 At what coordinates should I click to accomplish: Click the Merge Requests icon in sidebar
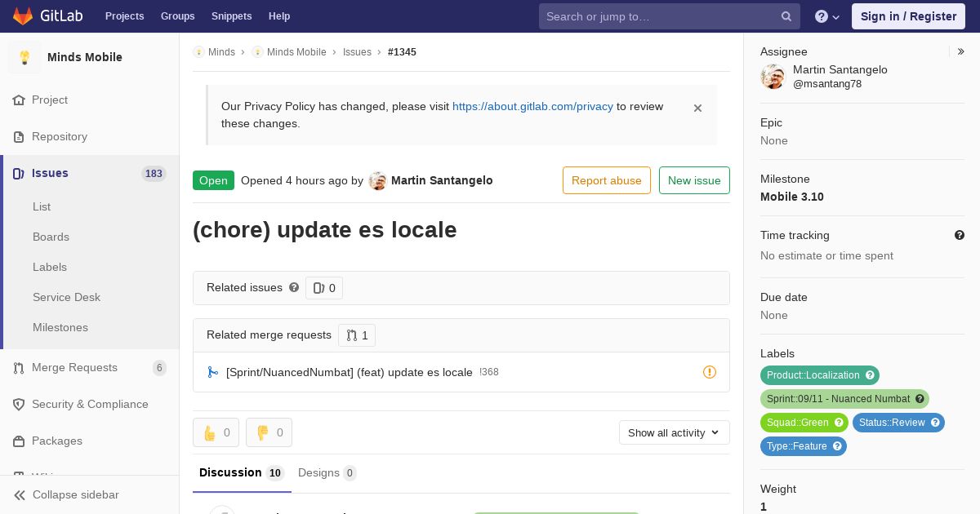(x=19, y=368)
